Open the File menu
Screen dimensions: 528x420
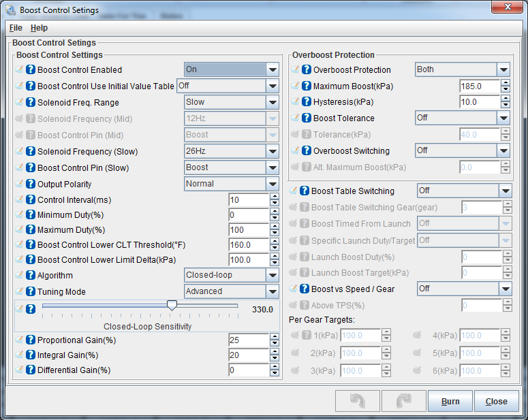[16, 28]
